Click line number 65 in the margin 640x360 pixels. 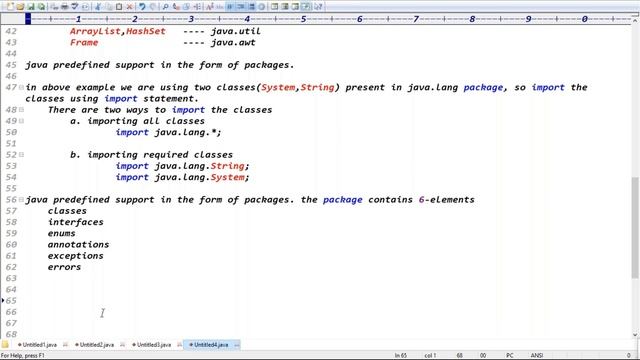tap(11, 301)
